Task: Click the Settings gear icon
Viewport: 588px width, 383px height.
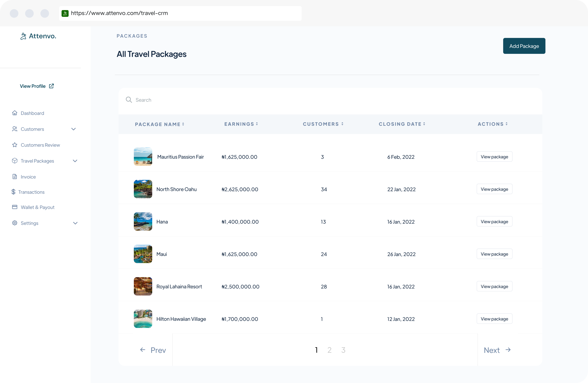Action: point(15,223)
